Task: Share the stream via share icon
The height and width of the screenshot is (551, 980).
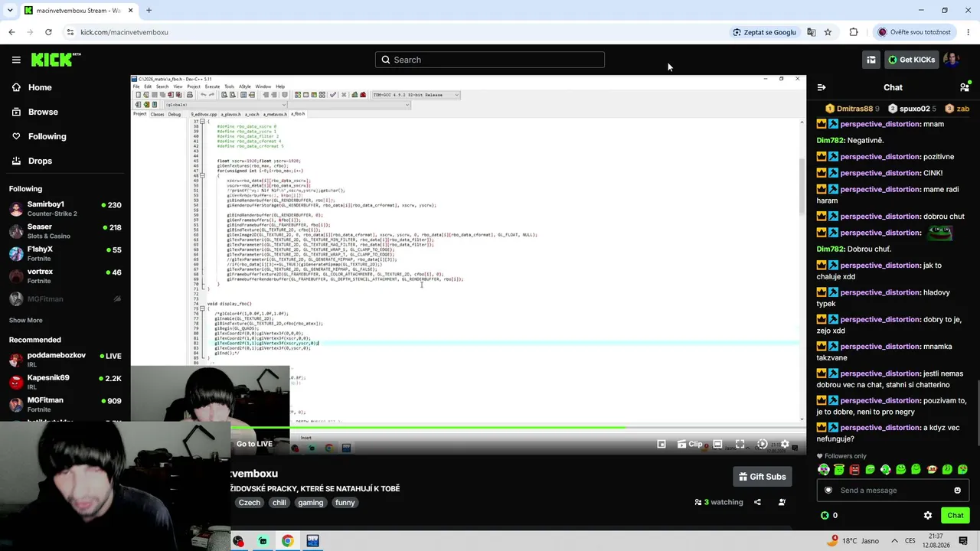Action: (757, 502)
